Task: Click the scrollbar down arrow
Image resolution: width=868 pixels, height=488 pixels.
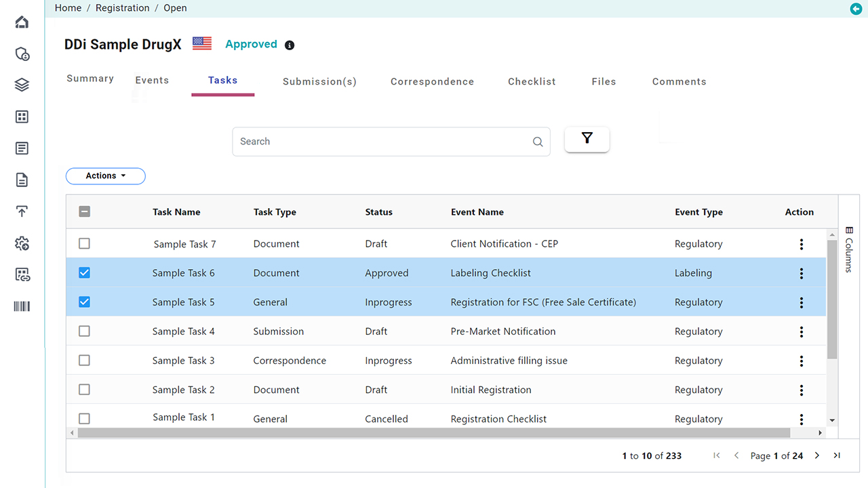Action: pyautogui.click(x=832, y=421)
